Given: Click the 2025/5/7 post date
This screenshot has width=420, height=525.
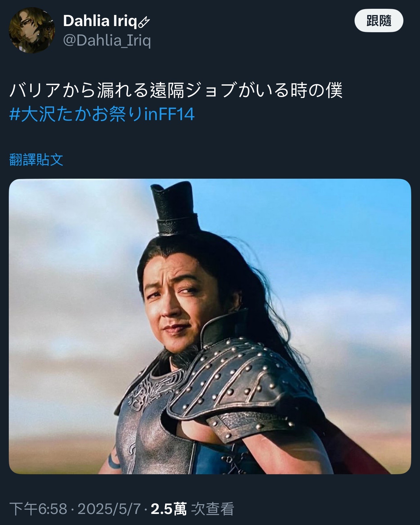Looking at the screenshot, I should tap(109, 509).
